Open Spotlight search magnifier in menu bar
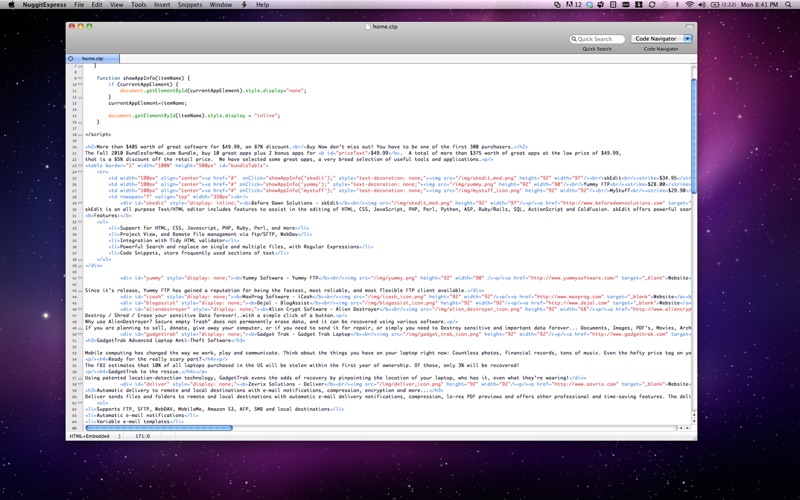The image size is (800, 500). 789,5
